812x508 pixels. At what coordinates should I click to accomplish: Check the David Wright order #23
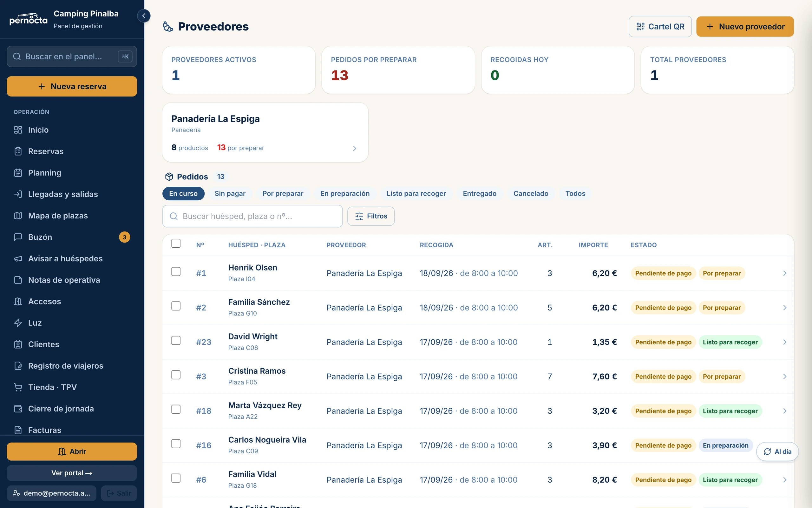click(176, 340)
